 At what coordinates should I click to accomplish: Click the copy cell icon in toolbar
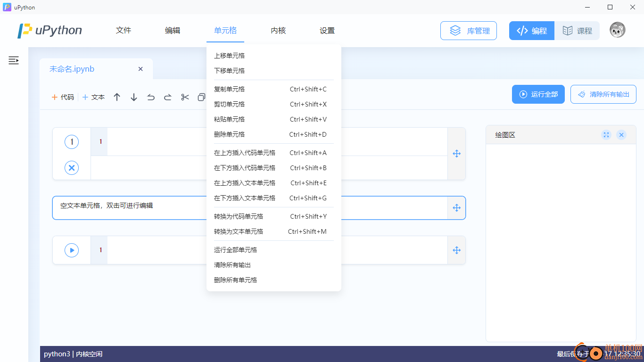(x=201, y=97)
